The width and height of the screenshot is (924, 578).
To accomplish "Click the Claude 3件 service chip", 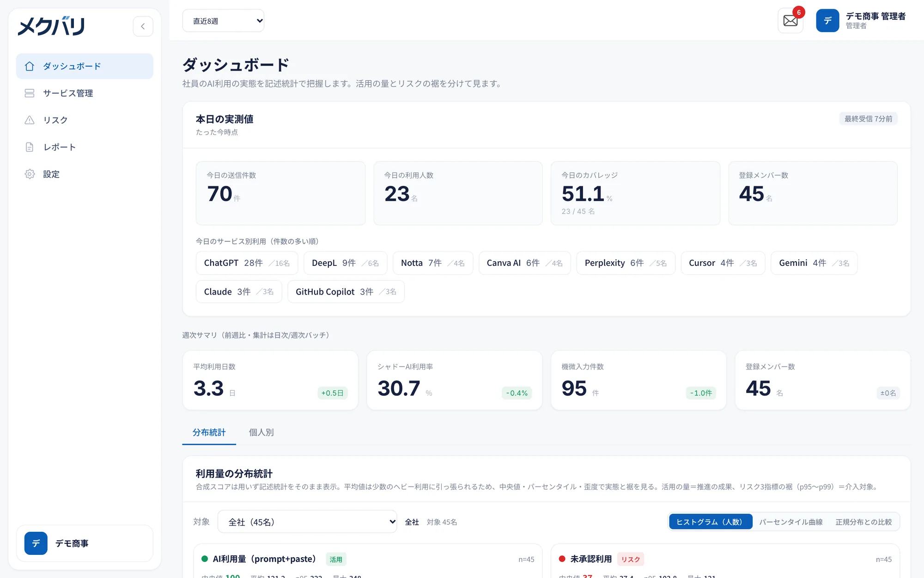I will (x=239, y=292).
